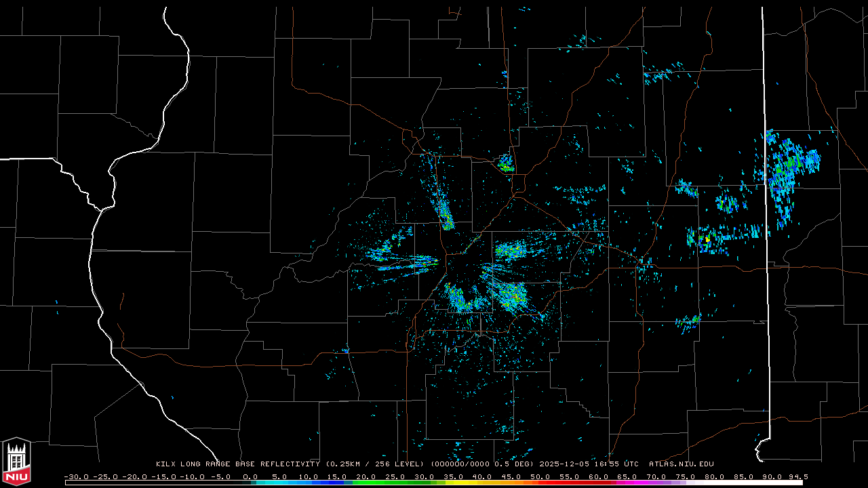Image resolution: width=868 pixels, height=488 pixels.
Task: Click the ATLAS.NIU.EDU text link
Action: pyautogui.click(x=681, y=464)
